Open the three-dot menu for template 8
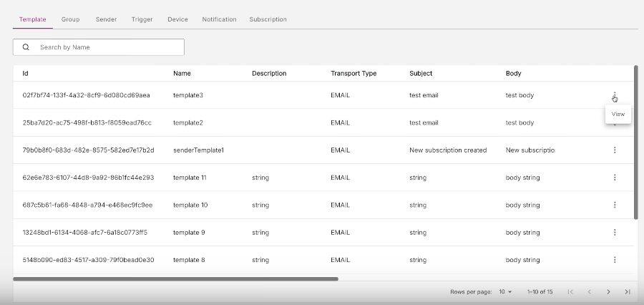 615,260
